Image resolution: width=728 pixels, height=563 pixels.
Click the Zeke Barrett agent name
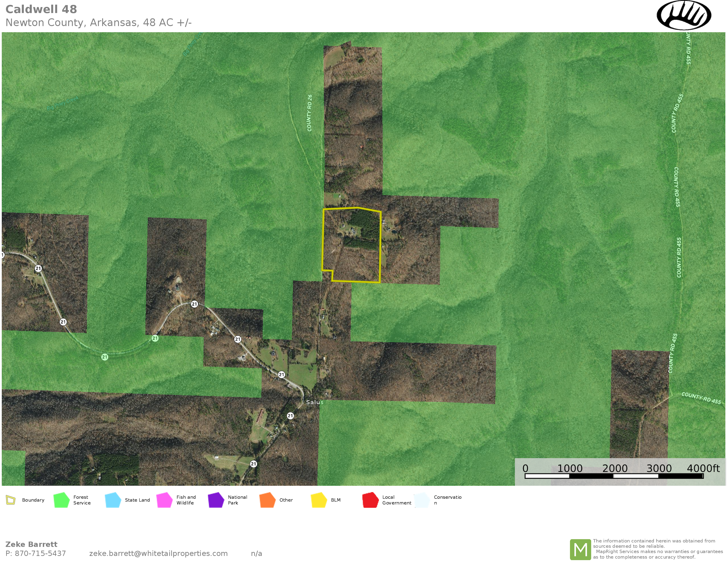click(x=31, y=544)
